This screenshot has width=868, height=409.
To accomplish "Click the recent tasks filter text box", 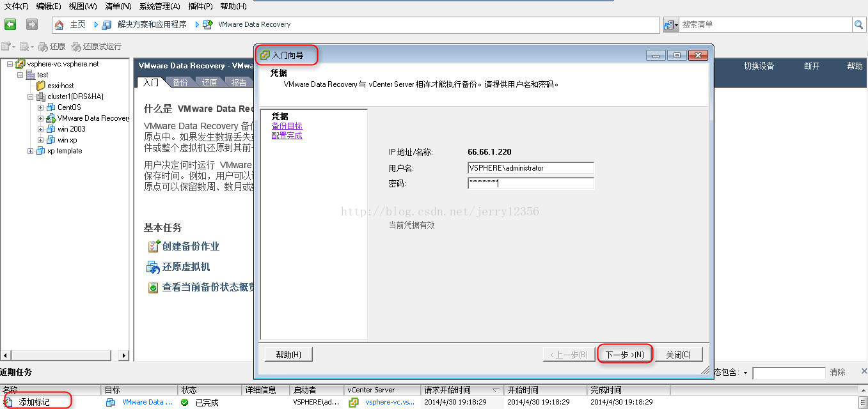I will tap(789, 373).
